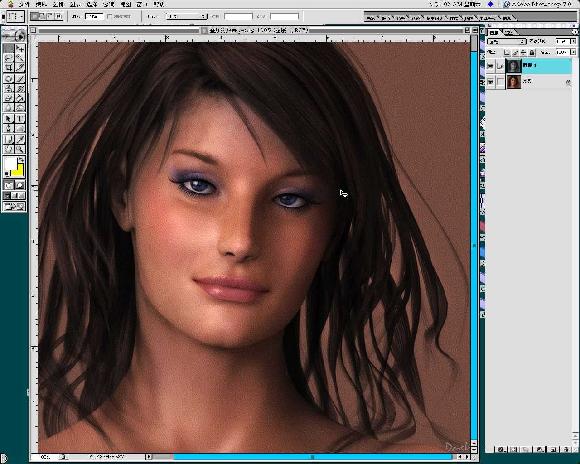The height and width of the screenshot is (464, 580).
Task: Click the Feather input field
Action: pyautogui.click(x=94, y=17)
